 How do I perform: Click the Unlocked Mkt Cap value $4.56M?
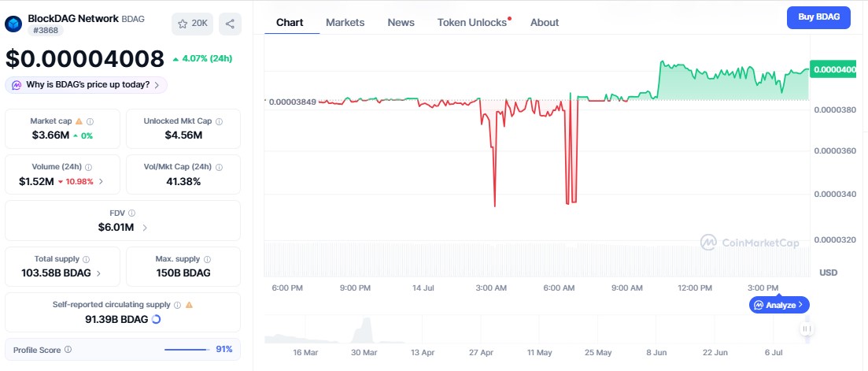[183, 135]
